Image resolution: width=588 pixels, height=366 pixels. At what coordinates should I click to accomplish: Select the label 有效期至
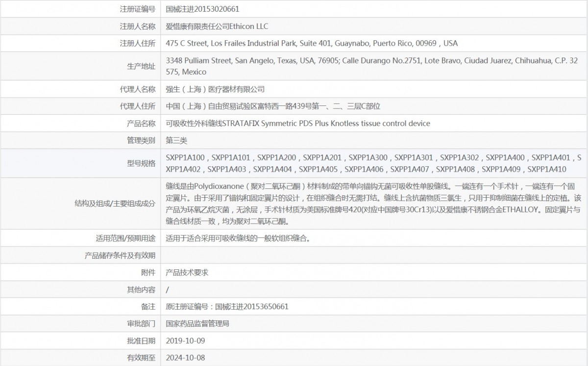(141, 358)
